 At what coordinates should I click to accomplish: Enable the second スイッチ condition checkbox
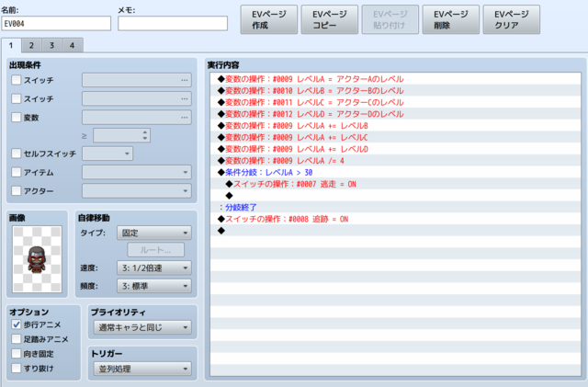tap(17, 98)
